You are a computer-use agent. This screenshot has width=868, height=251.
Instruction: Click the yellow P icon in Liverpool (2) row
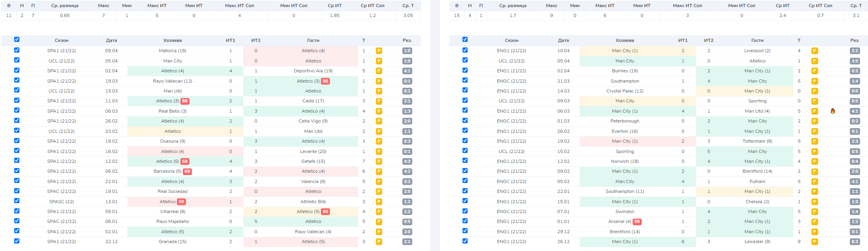[814, 51]
